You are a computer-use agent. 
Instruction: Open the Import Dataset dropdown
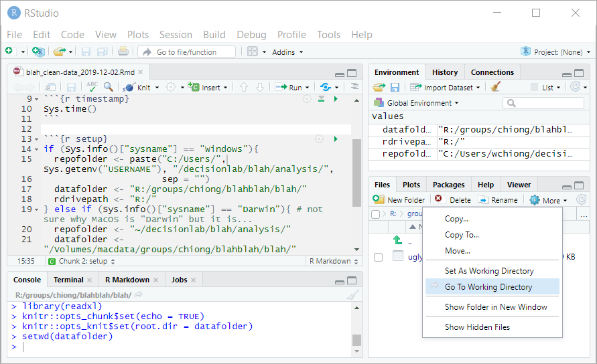445,88
